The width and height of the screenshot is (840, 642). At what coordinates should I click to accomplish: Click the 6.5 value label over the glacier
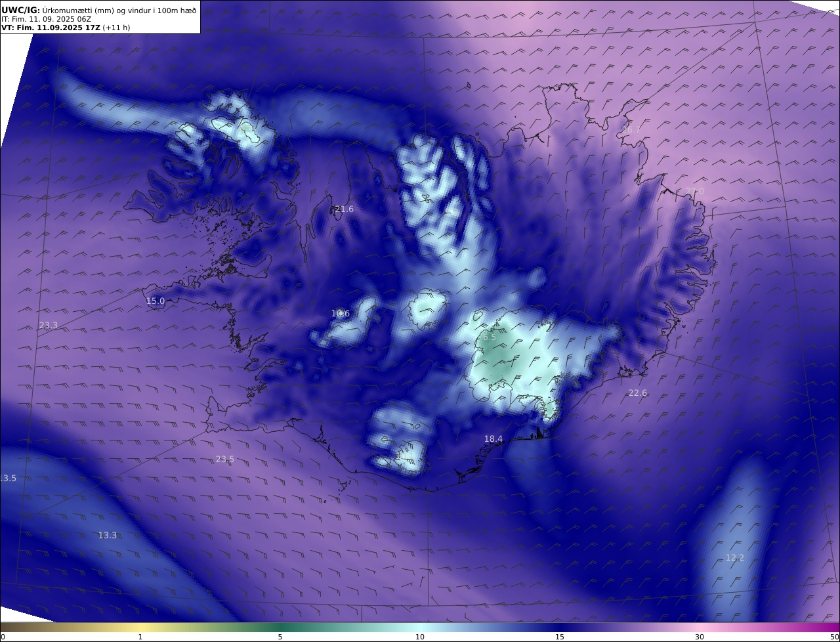coord(488,337)
